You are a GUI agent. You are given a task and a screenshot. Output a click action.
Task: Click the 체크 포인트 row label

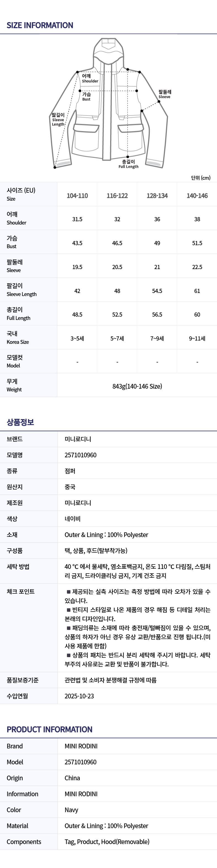click(21, 592)
